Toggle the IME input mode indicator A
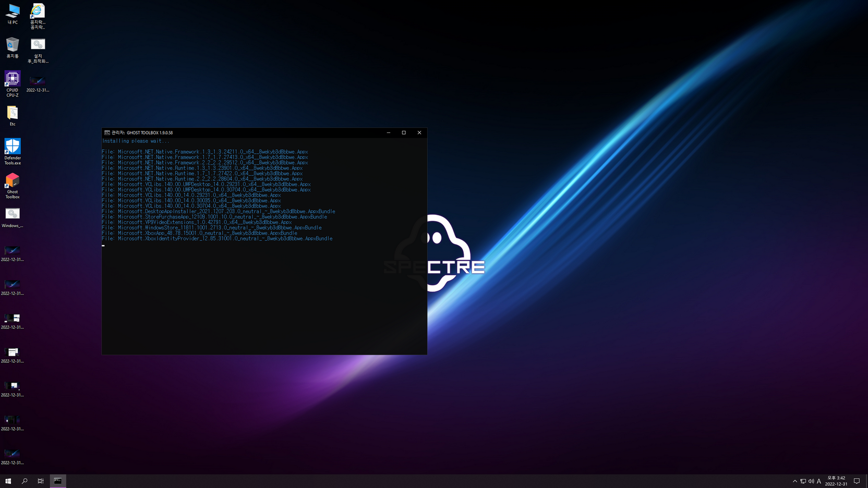Image resolution: width=868 pixels, height=488 pixels. pyautogui.click(x=819, y=481)
